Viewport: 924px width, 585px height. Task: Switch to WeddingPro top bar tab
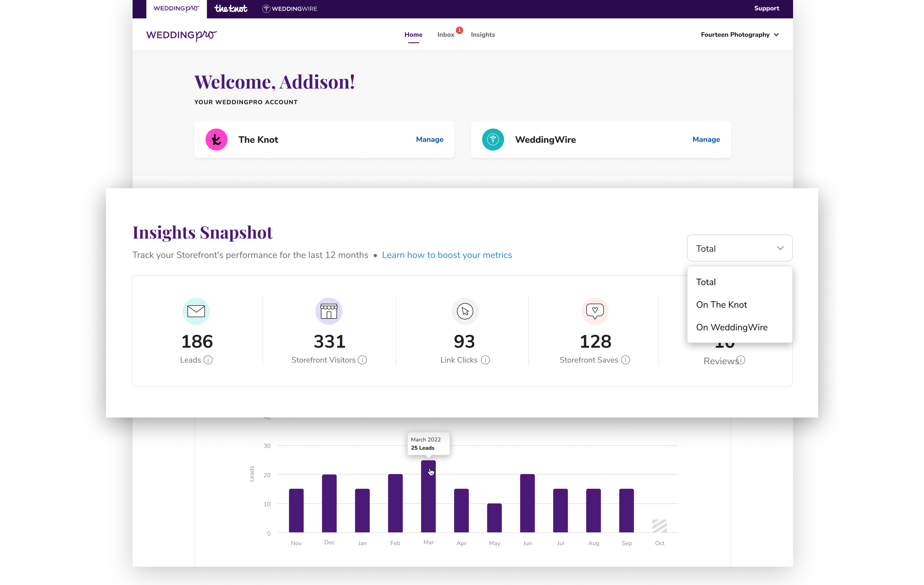[x=177, y=9]
